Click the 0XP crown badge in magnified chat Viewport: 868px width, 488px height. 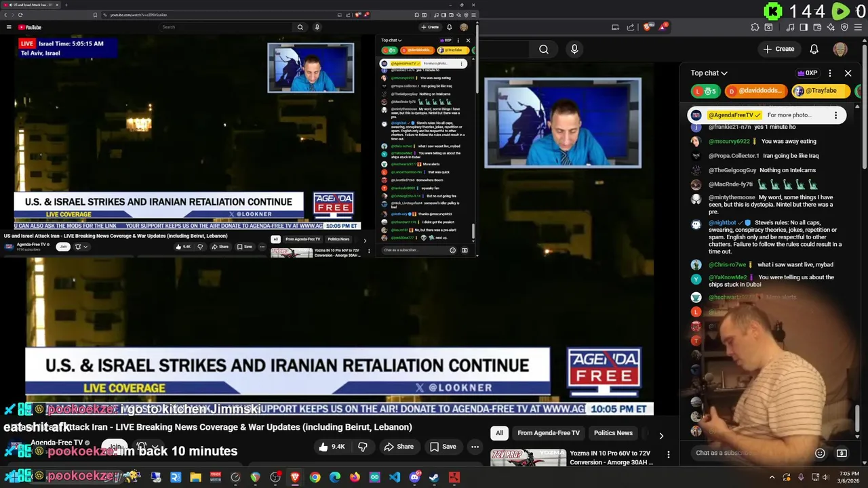807,73
